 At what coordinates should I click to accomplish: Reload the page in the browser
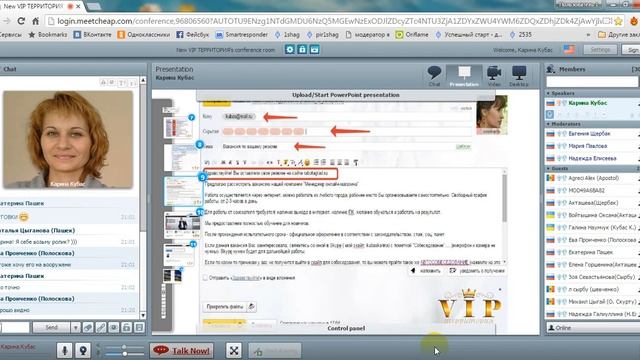coord(21,21)
